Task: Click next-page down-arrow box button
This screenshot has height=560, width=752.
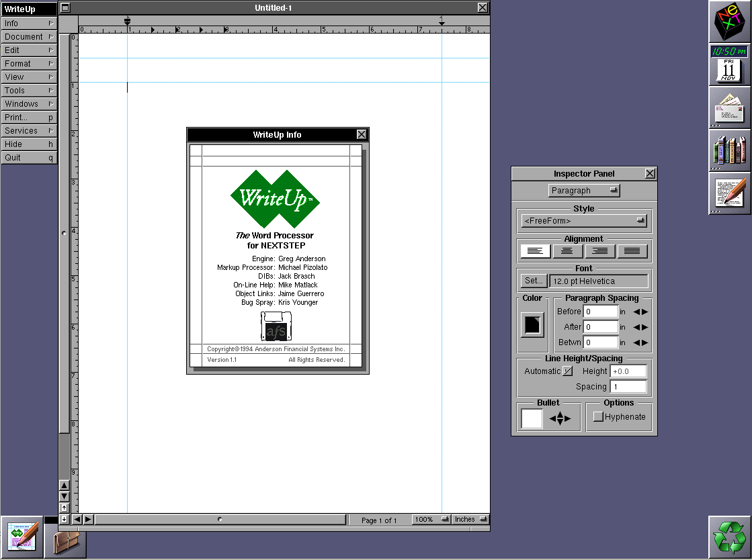Action: pos(65,519)
